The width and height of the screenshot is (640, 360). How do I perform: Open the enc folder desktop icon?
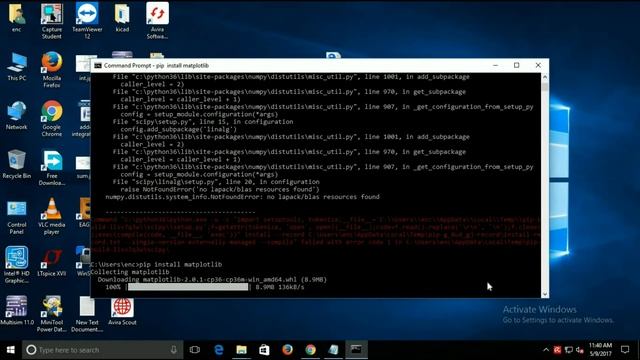(16, 17)
